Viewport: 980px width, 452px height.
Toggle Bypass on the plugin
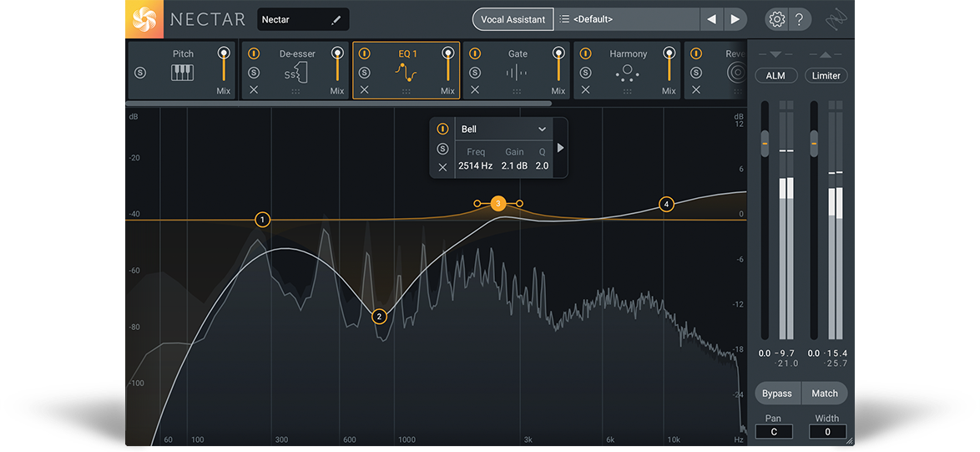click(x=777, y=394)
